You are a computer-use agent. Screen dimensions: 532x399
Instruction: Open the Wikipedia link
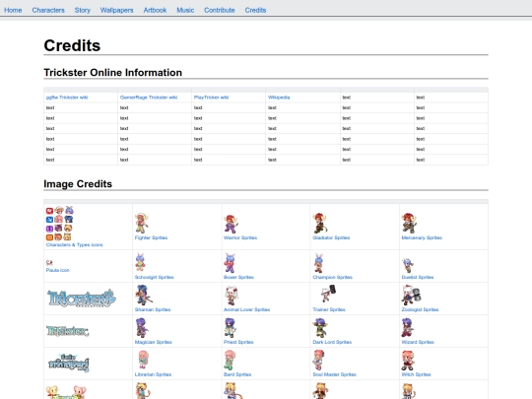point(279,98)
